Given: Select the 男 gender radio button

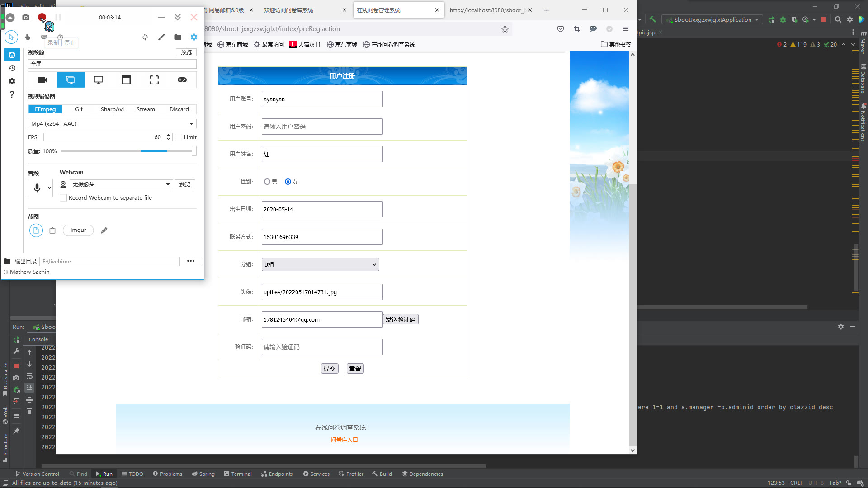Looking at the screenshot, I should pos(267,182).
